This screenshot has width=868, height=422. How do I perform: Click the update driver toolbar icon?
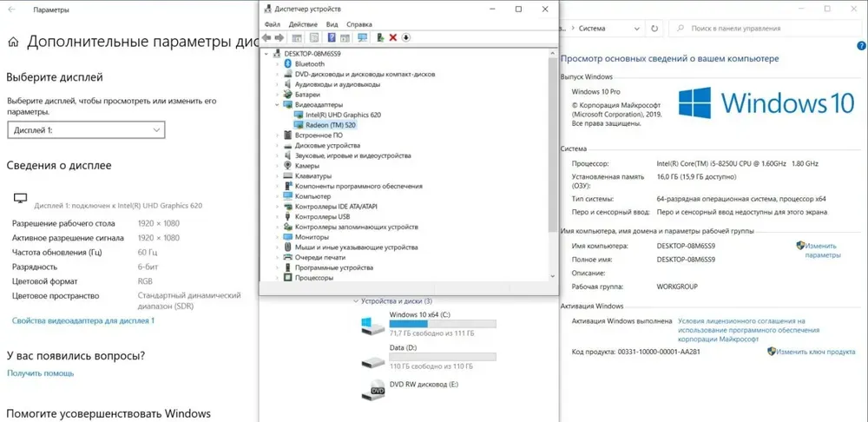pos(380,37)
